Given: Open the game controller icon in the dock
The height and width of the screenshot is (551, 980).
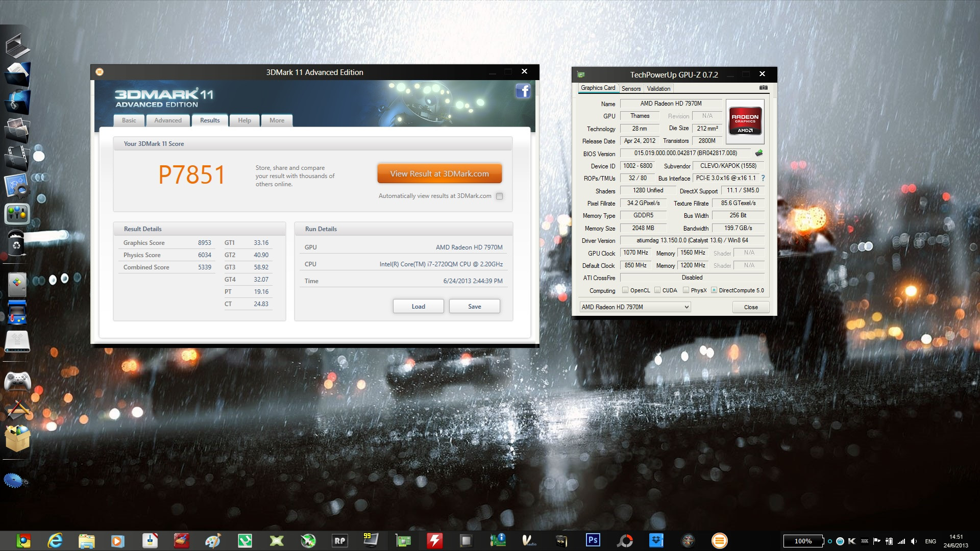Looking at the screenshot, I should coord(17,381).
